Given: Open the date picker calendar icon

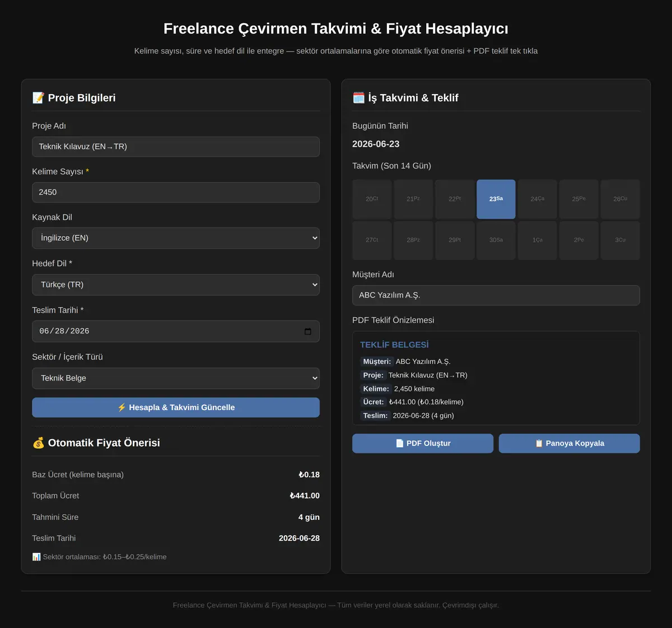Looking at the screenshot, I should [307, 331].
